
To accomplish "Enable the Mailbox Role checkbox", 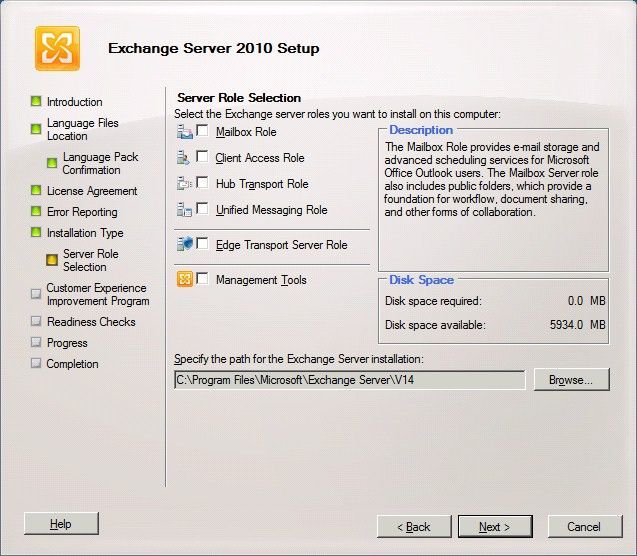I will click(x=202, y=130).
